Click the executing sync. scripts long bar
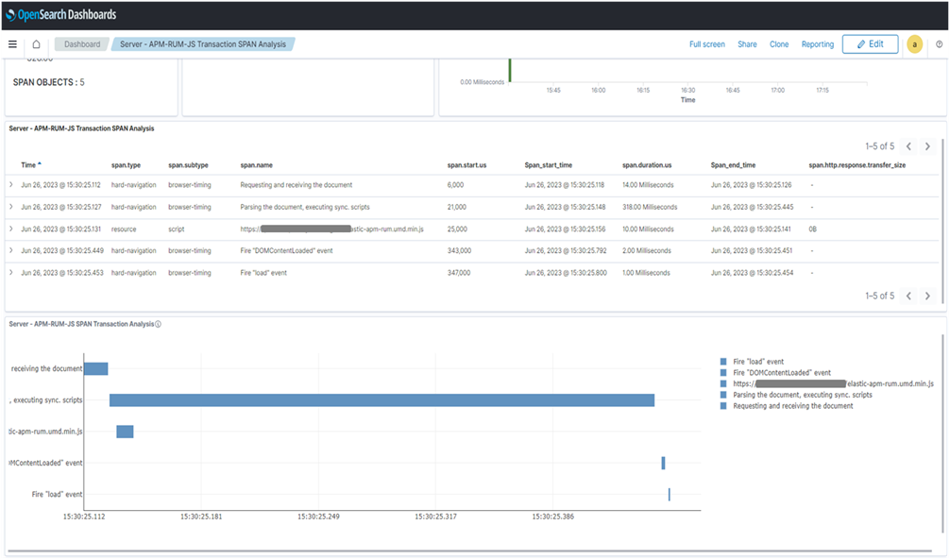Image resolution: width=950 pixels, height=560 pixels. [x=382, y=400]
